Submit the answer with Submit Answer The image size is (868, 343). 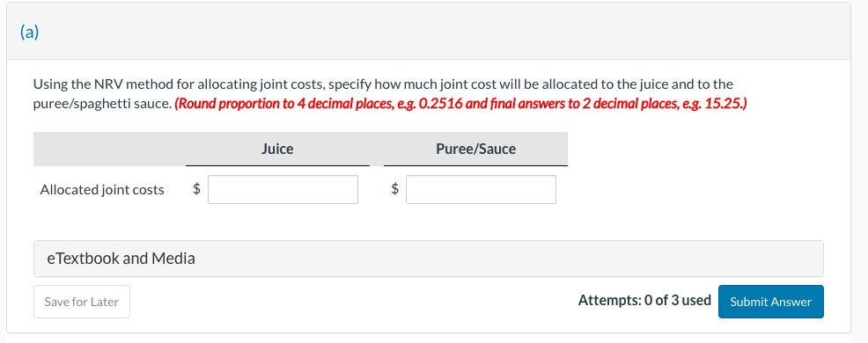[770, 302]
